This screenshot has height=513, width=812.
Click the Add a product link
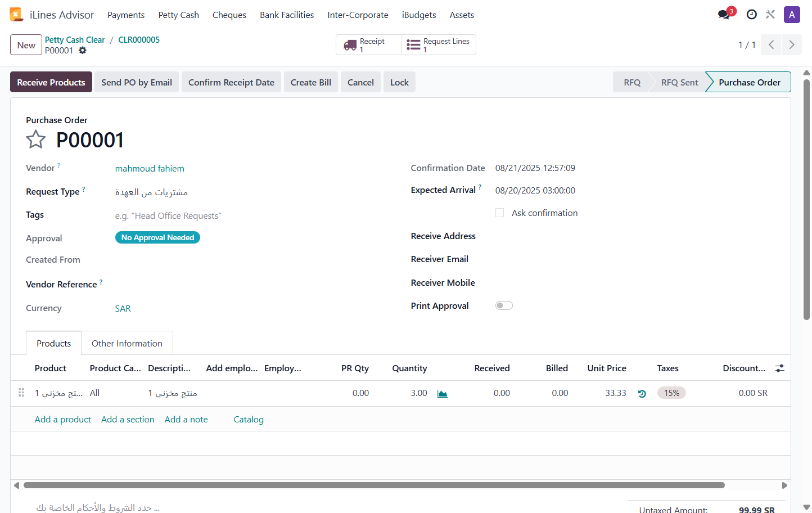[x=63, y=420]
